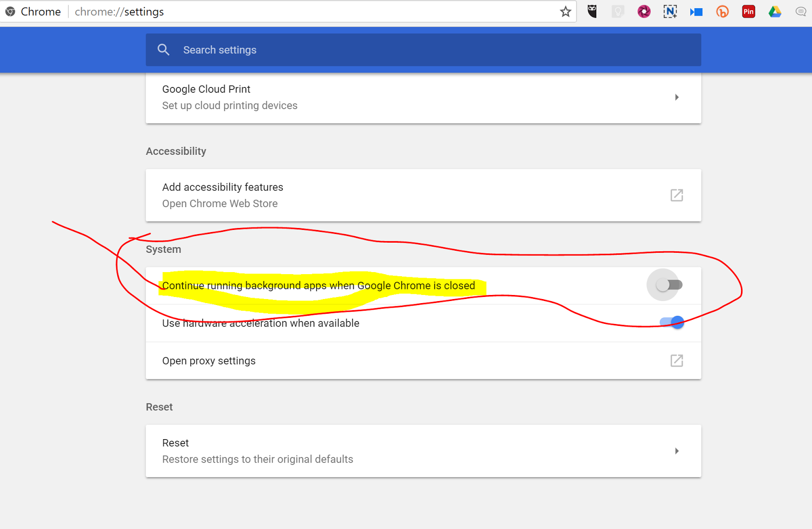
Task: Click the "Google Cloud Print" title
Action: (x=207, y=89)
